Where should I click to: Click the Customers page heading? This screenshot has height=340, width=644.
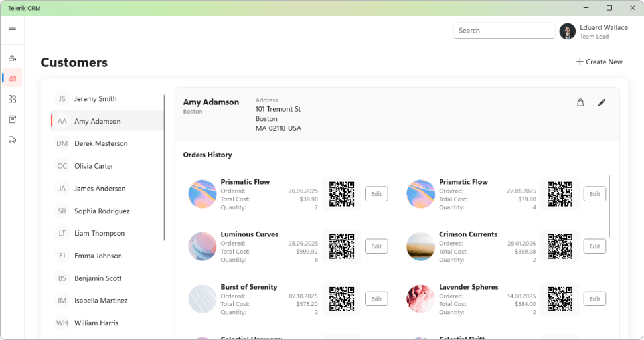click(x=74, y=62)
